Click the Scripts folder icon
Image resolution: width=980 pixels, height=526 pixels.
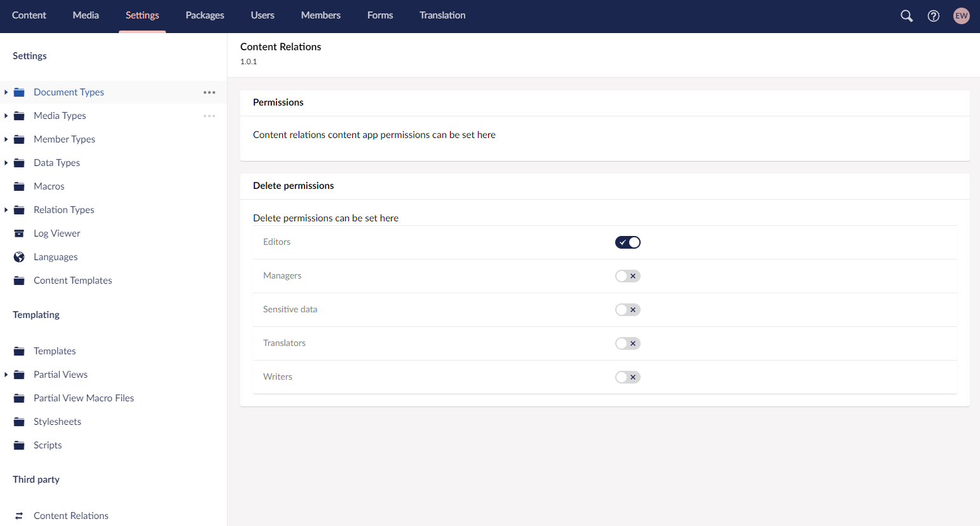pos(19,445)
